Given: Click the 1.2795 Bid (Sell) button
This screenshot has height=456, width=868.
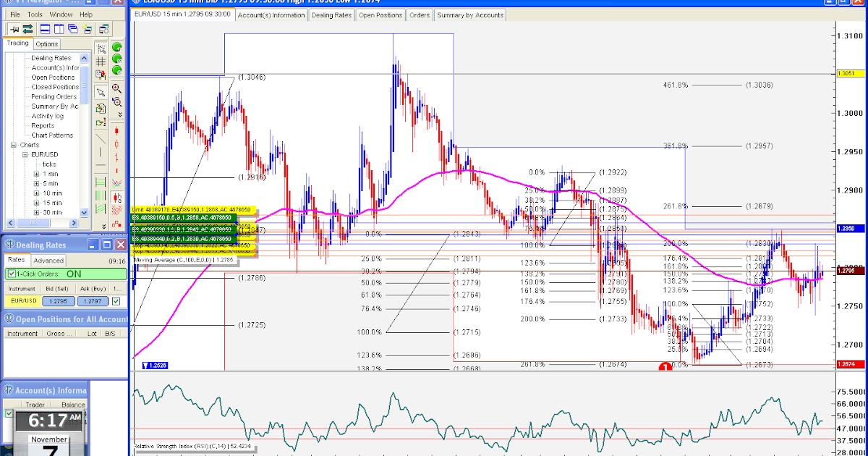Looking at the screenshot, I should [59, 301].
